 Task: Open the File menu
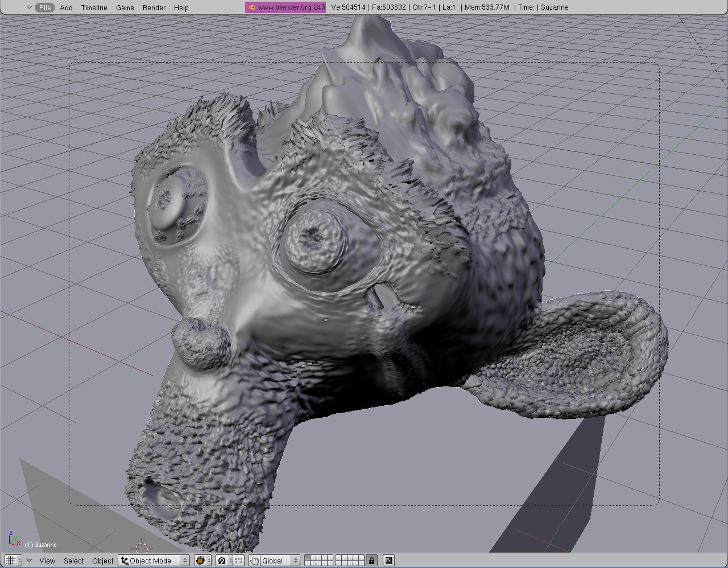click(45, 7)
